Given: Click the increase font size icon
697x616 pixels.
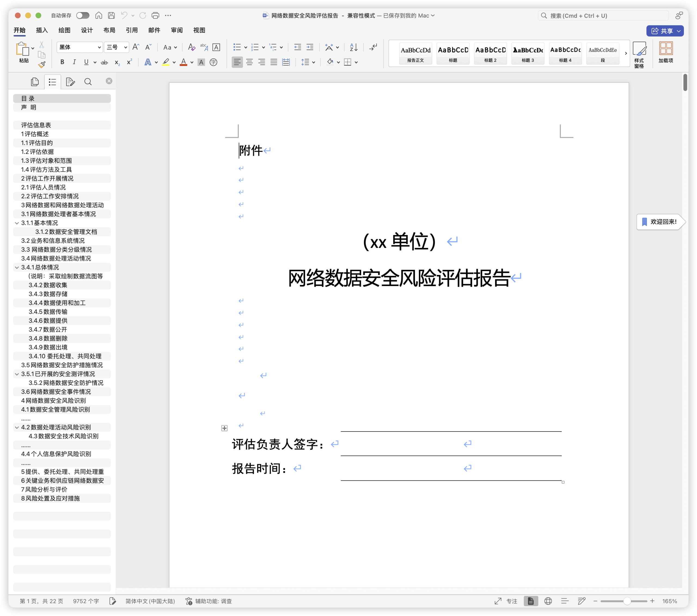Looking at the screenshot, I should coord(136,47).
